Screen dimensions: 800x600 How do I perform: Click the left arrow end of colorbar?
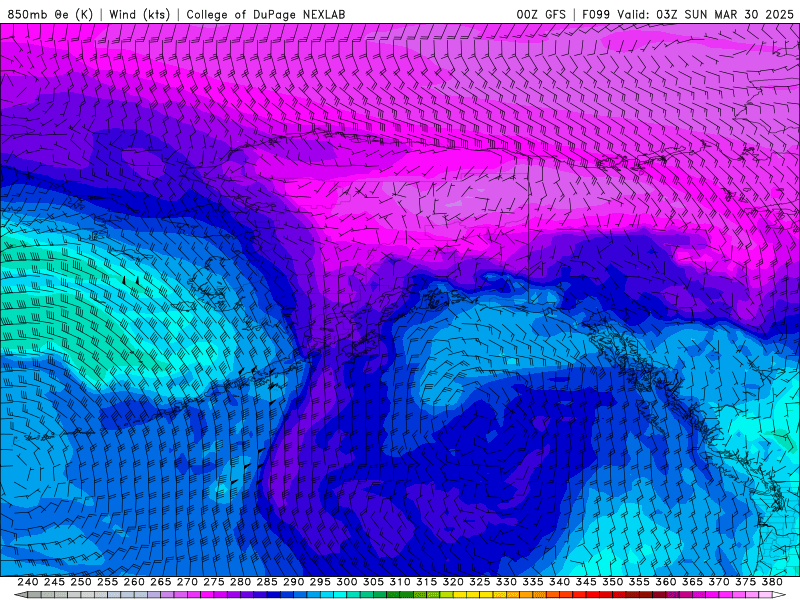point(21,595)
